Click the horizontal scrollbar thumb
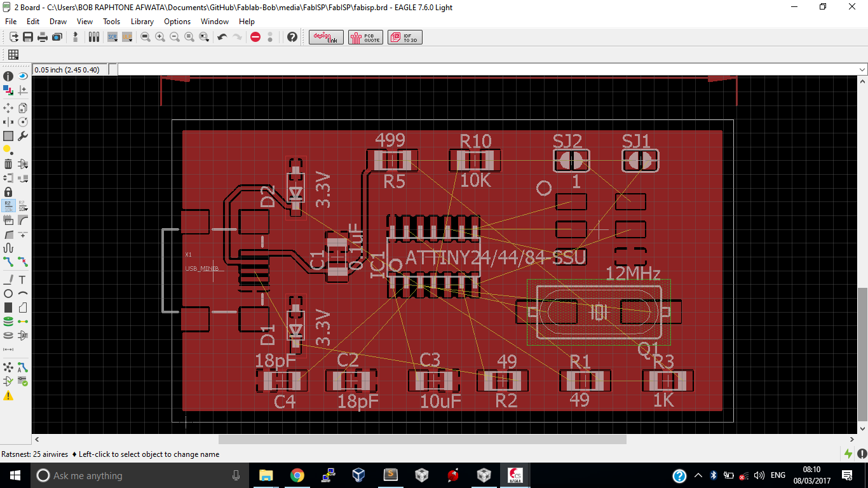The image size is (868, 488). click(x=423, y=439)
